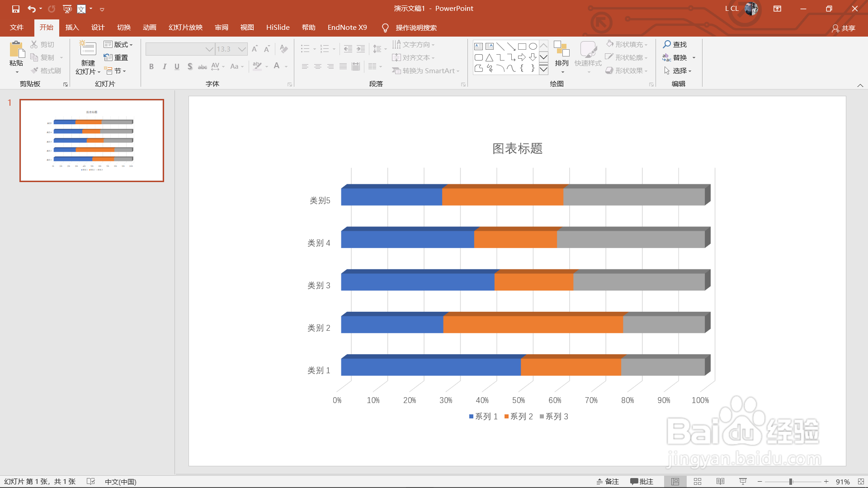The image size is (868, 488).
Task: Open Reading View from status bar
Action: pos(720,482)
